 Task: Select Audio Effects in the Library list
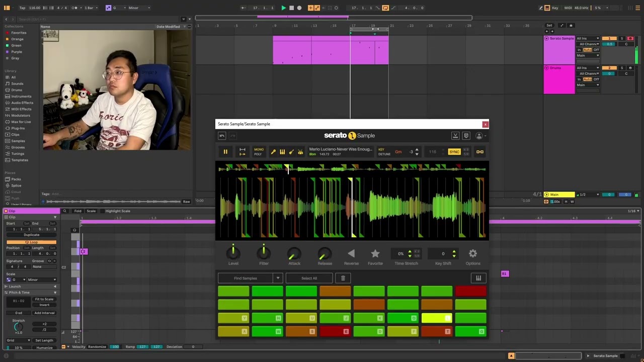click(x=22, y=103)
